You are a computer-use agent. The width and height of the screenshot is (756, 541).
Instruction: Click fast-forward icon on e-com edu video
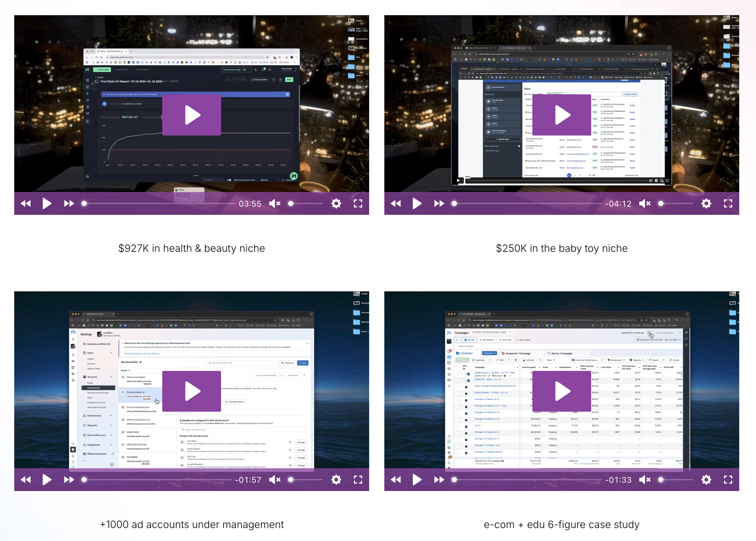(x=439, y=480)
